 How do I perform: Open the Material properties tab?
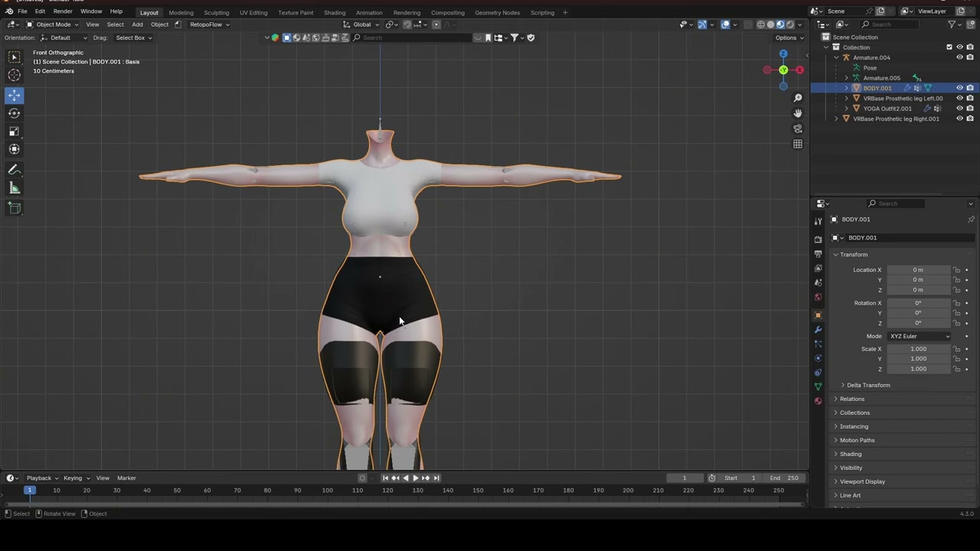[x=818, y=401]
